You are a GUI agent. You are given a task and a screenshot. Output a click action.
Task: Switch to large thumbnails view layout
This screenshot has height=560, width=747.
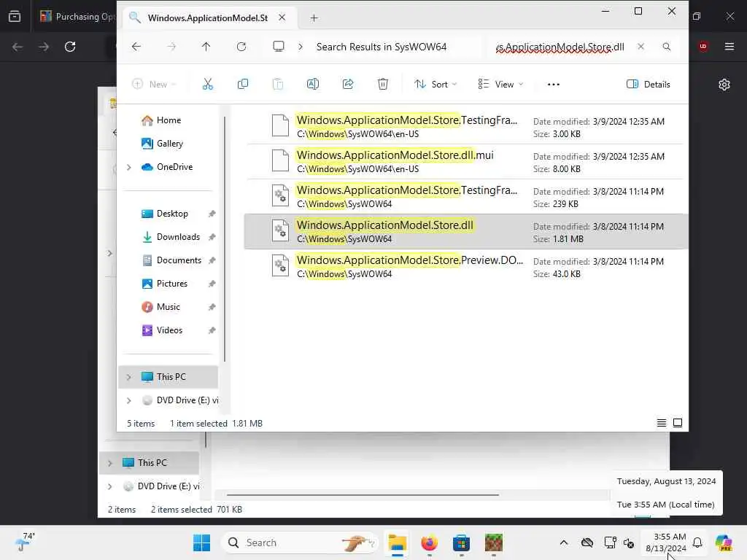pyautogui.click(x=678, y=423)
